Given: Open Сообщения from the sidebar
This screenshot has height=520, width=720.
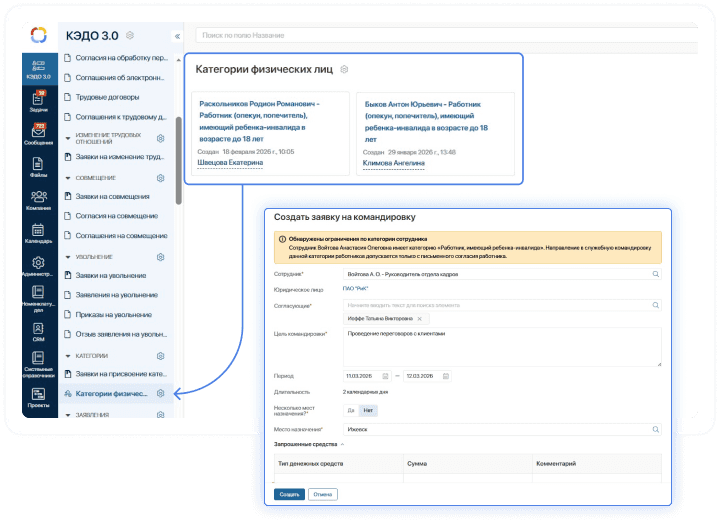Looking at the screenshot, I should pos(38,134).
